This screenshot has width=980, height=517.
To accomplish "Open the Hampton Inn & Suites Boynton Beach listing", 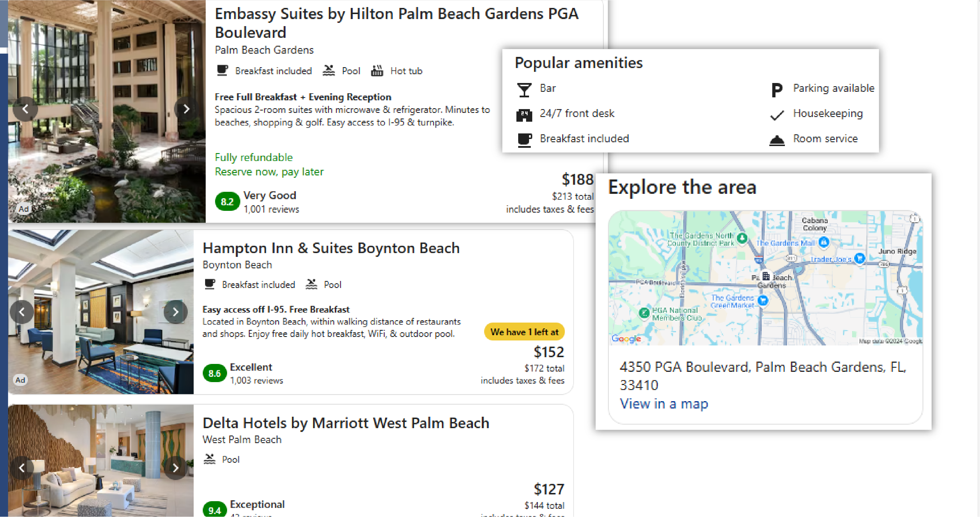I will tap(331, 248).
